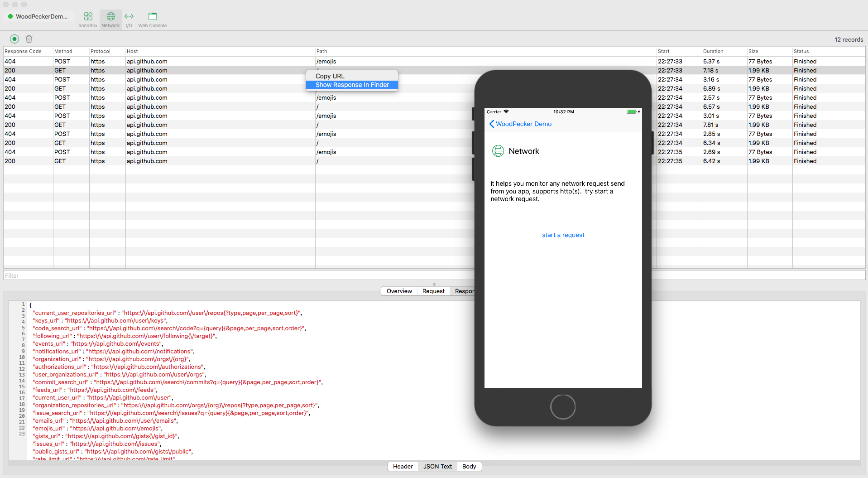This screenshot has width=868, height=478.
Task: Sort by Size column header
Action: (x=770, y=51)
